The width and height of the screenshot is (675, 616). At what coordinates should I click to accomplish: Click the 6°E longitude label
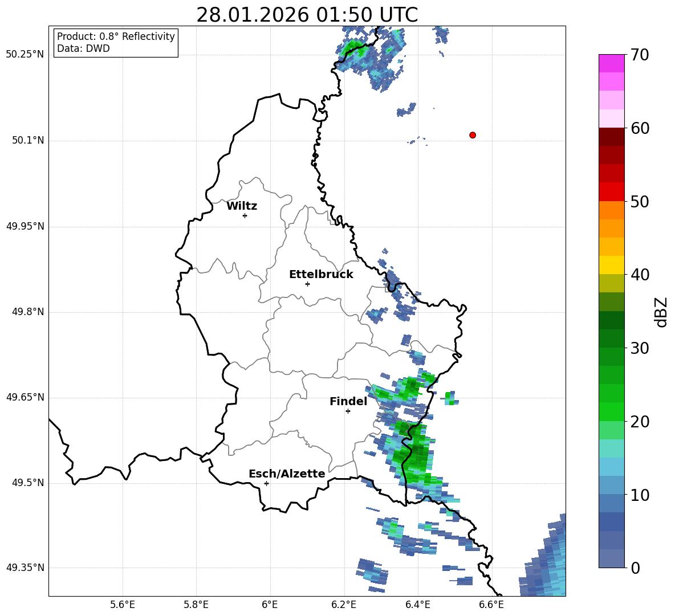coord(270,605)
